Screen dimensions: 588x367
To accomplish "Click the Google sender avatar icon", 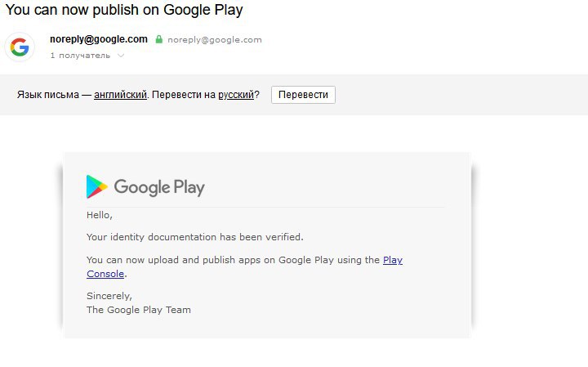I will (20, 47).
